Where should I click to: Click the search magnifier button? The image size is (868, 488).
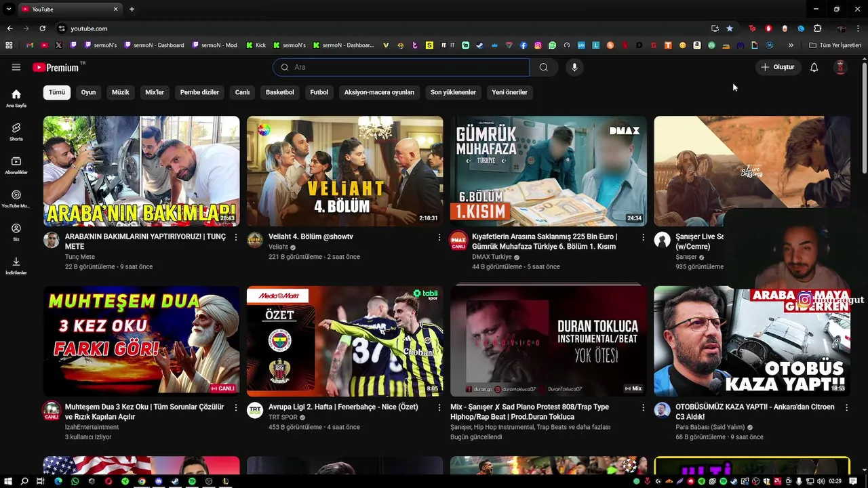(x=543, y=67)
